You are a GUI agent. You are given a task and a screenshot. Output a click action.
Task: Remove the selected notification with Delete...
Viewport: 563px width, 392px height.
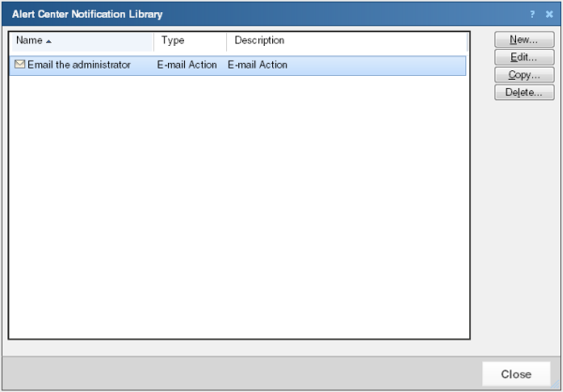[x=525, y=93]
